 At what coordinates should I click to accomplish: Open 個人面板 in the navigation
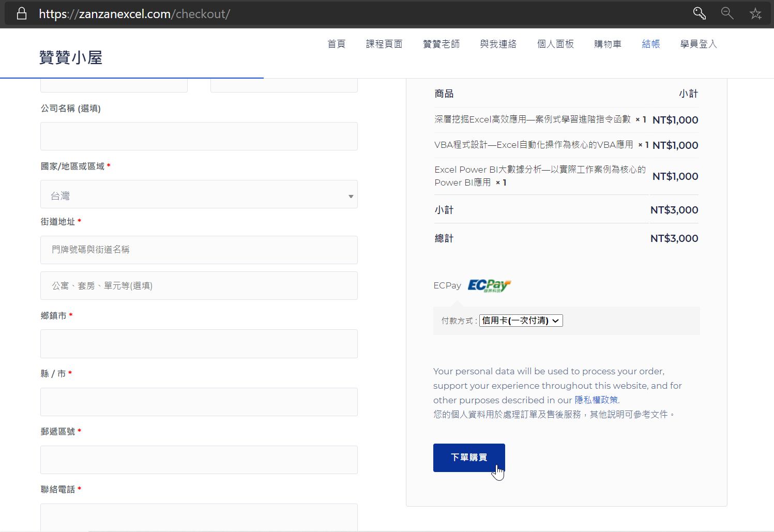555,44
